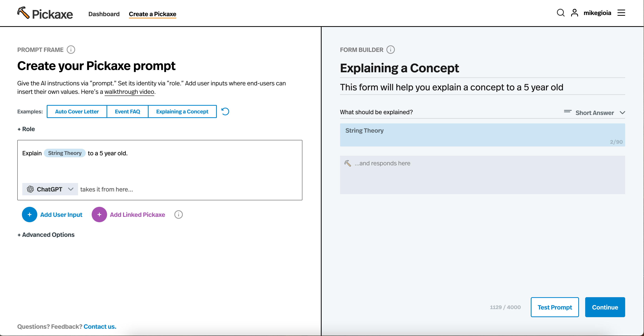Image resolution: width=644 pixels, height=336 pixels.
Task: Select the Event FAQ example
Action: click(127, 111)
